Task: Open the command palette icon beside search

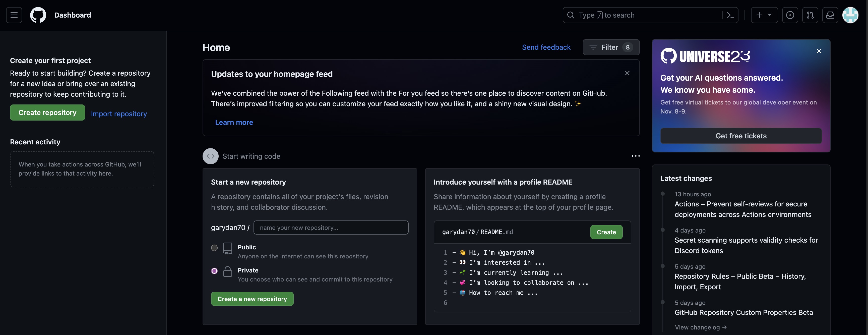Action: click(730, 15)
